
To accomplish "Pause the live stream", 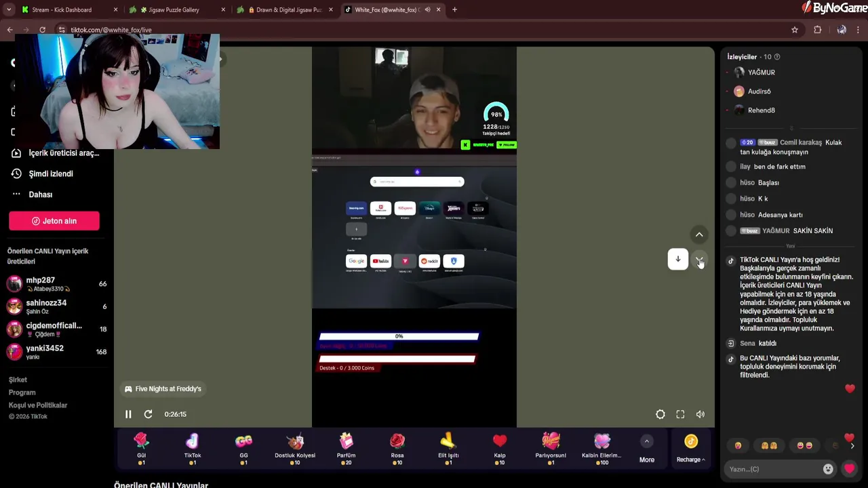I will pyautogui.click(x=128, y=414).
